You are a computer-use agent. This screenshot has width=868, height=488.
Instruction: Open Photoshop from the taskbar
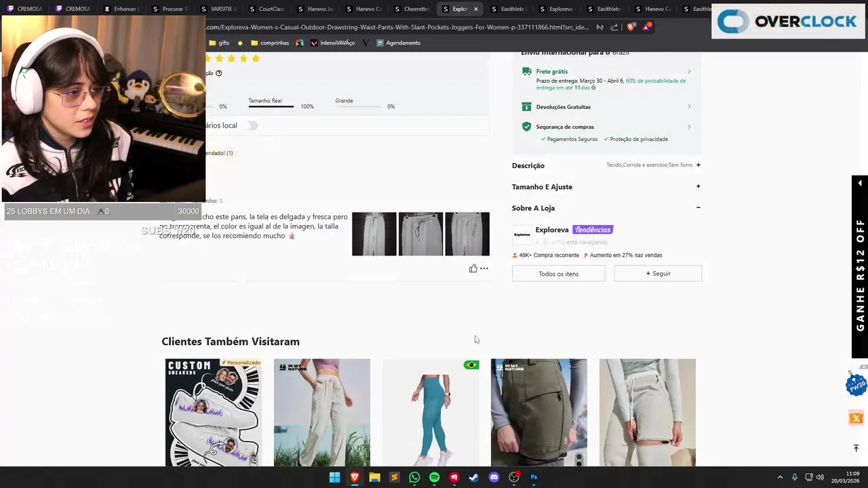click(534, 477)
